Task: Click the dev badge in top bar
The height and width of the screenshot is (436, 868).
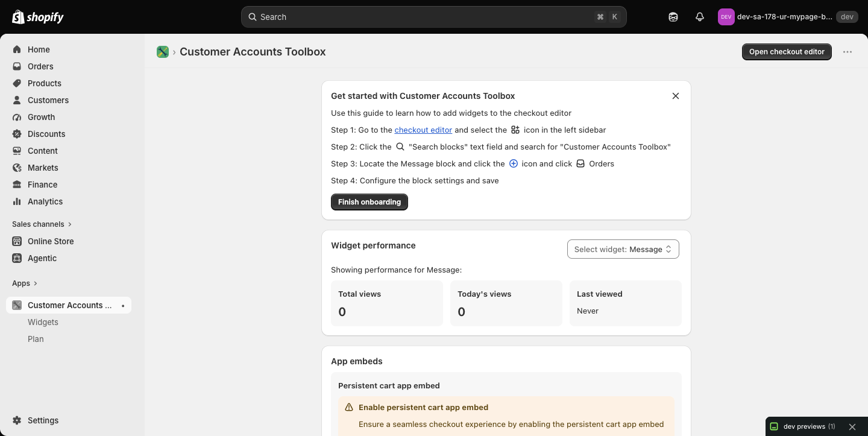Action: [847, 17]
